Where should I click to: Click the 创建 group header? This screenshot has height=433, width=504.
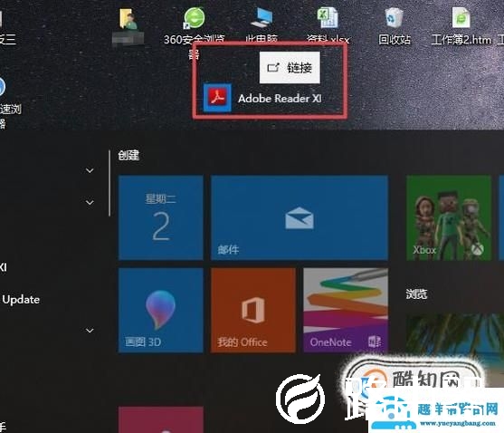128,156
